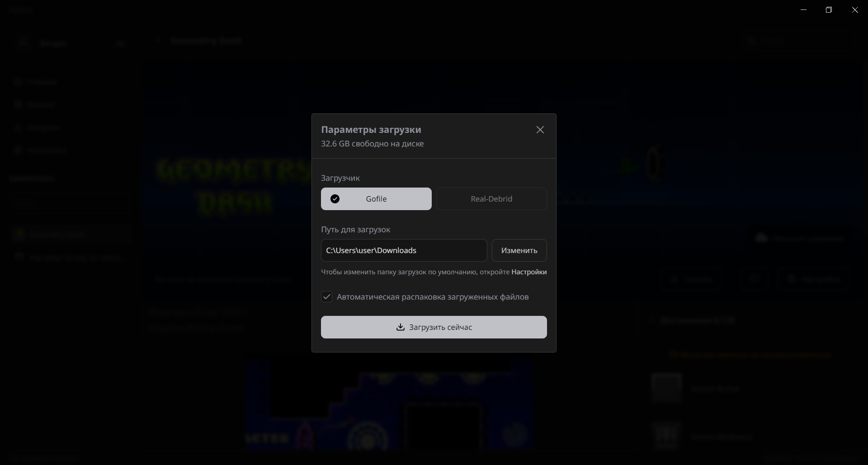Select Gofile as the downloader
The height and width of the screenshot is (465, 868).
click(376, 199)
